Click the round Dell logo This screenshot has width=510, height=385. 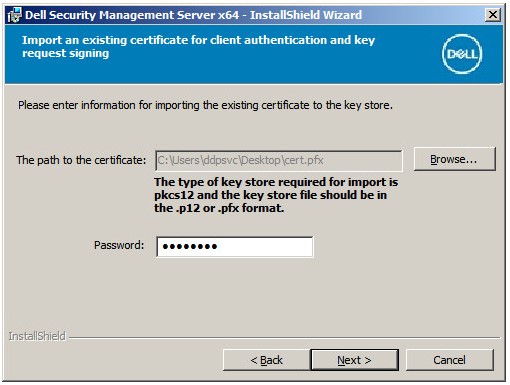462,54
